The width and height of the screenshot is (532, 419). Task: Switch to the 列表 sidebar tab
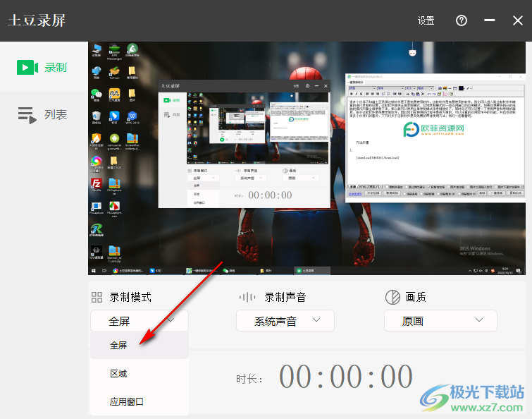(42, 115)
